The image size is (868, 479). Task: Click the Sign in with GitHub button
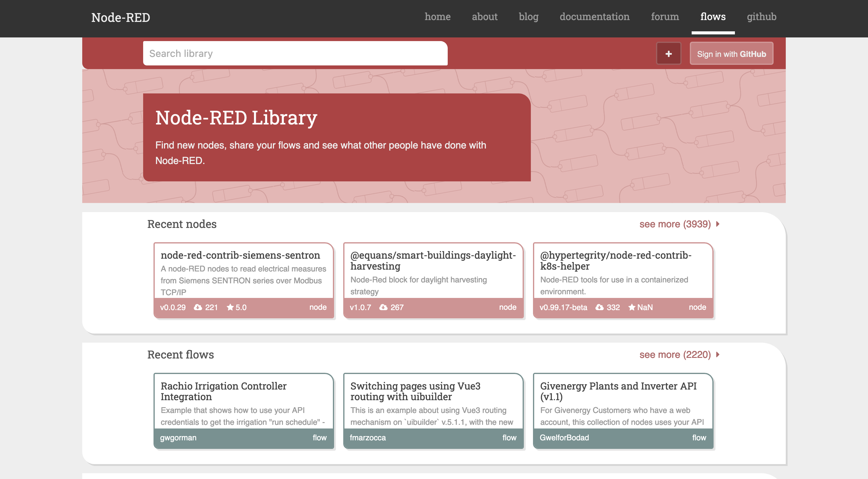coord(731,53)
